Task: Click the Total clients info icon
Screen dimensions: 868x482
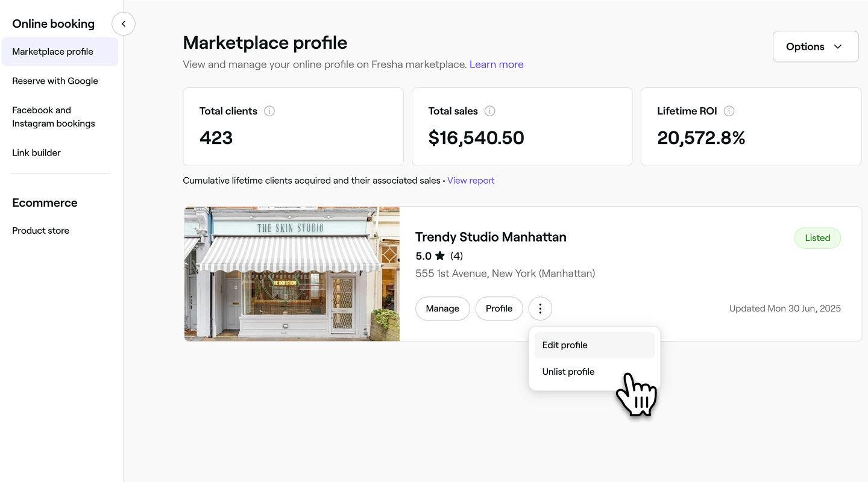Action: pyautogui.click(x=269, y=111)
